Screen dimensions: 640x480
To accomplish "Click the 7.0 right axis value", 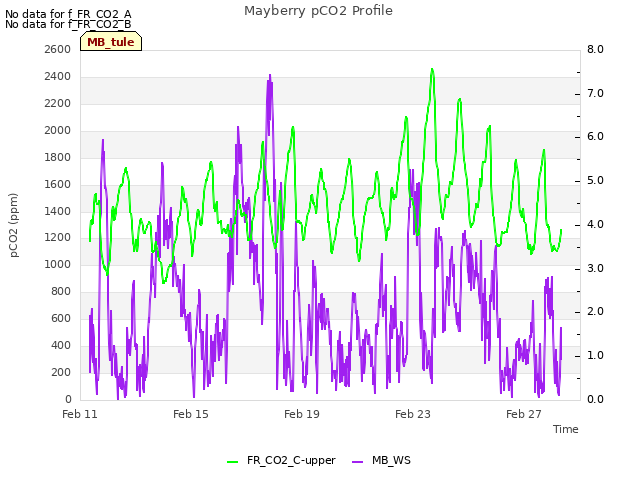I will [595, 93].
